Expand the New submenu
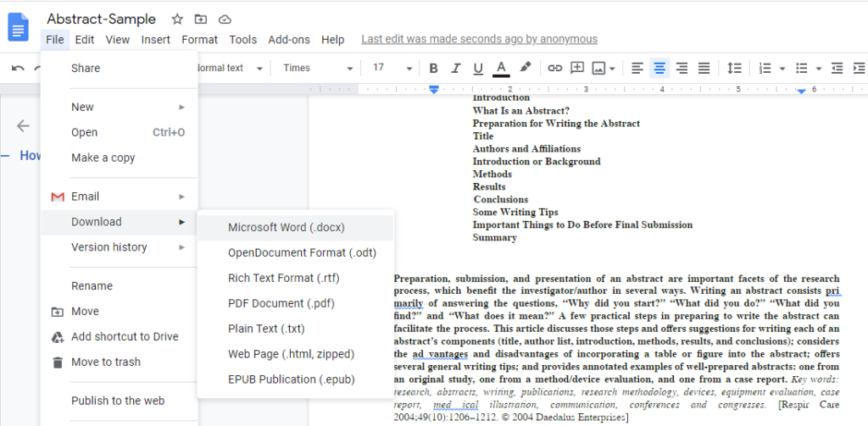 point(119,107)
